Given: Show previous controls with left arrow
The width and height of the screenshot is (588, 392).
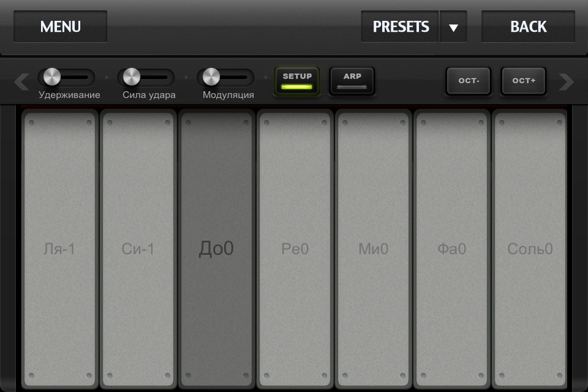Looking at the screenshot, I should point(22,82).
